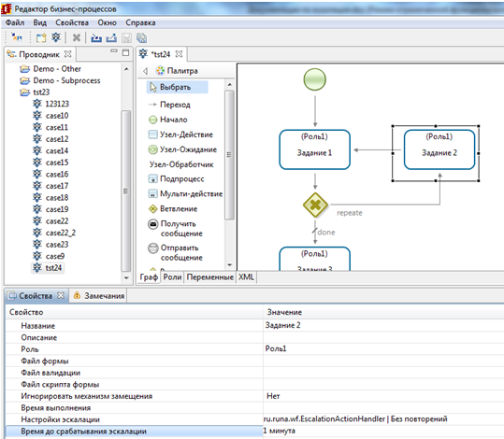Select the Задание 1 task node
Image resolution: width=504 pixels, height=439 pixels.
click(x=315, y=149)
